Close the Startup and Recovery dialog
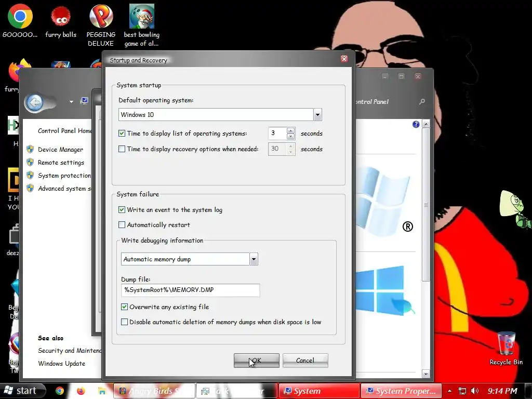Viewport: 532px width, 399px height. [344, 59]
